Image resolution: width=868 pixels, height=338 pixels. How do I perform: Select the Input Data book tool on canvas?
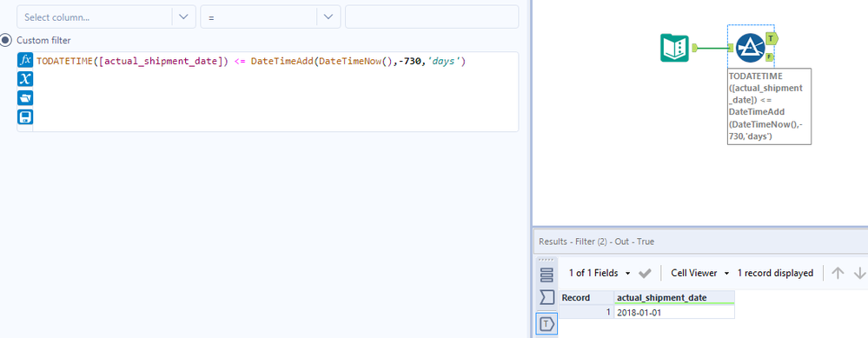675,48
